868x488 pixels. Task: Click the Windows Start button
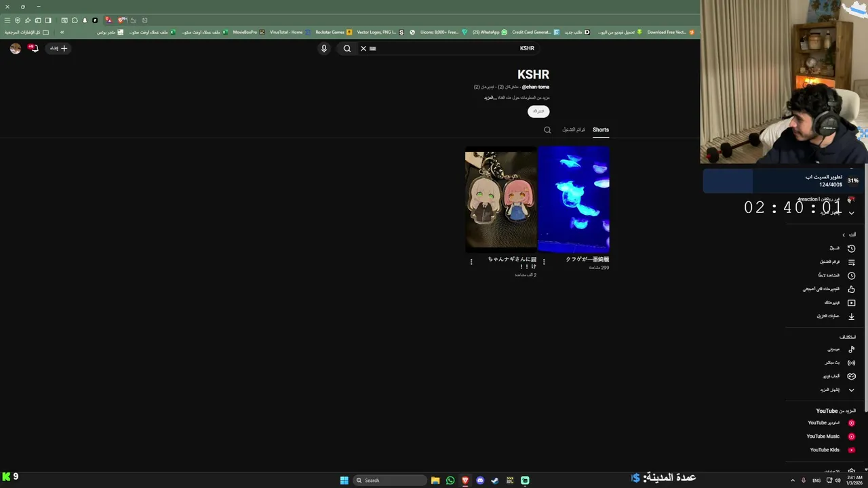[344, 481]
